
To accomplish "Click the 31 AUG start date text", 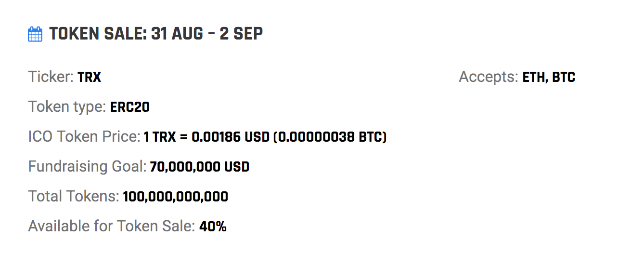I will pos(177,34).
